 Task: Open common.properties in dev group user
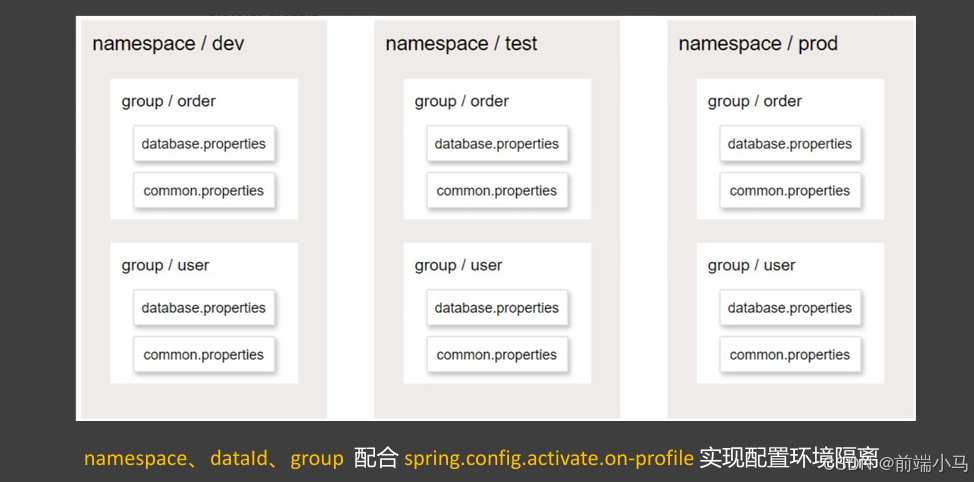(x=204, y=355)
